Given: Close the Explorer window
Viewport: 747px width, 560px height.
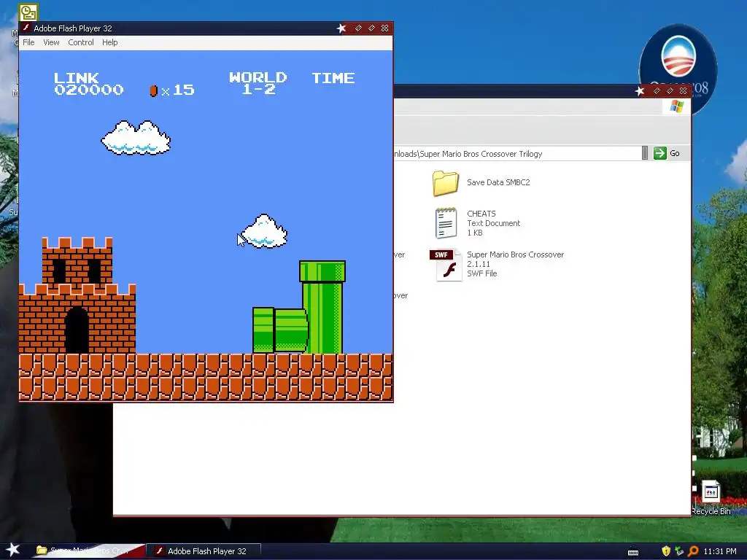Looking at the screenshot, I should click(683, 91).
